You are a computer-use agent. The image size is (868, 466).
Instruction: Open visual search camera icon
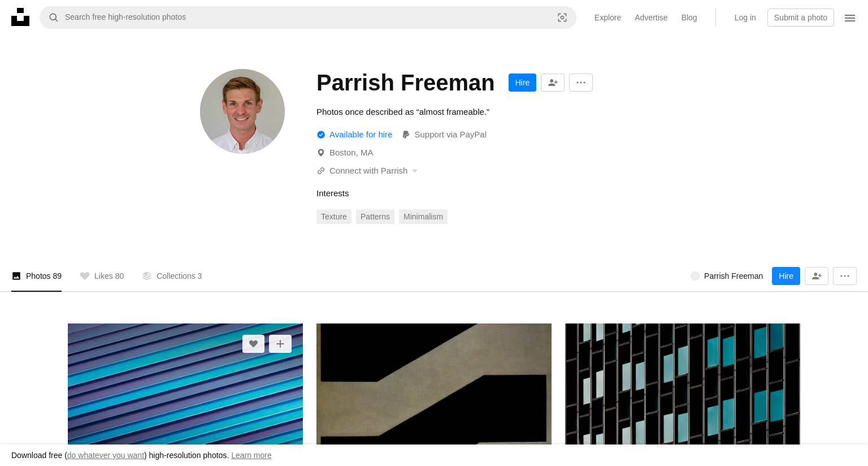562,18
